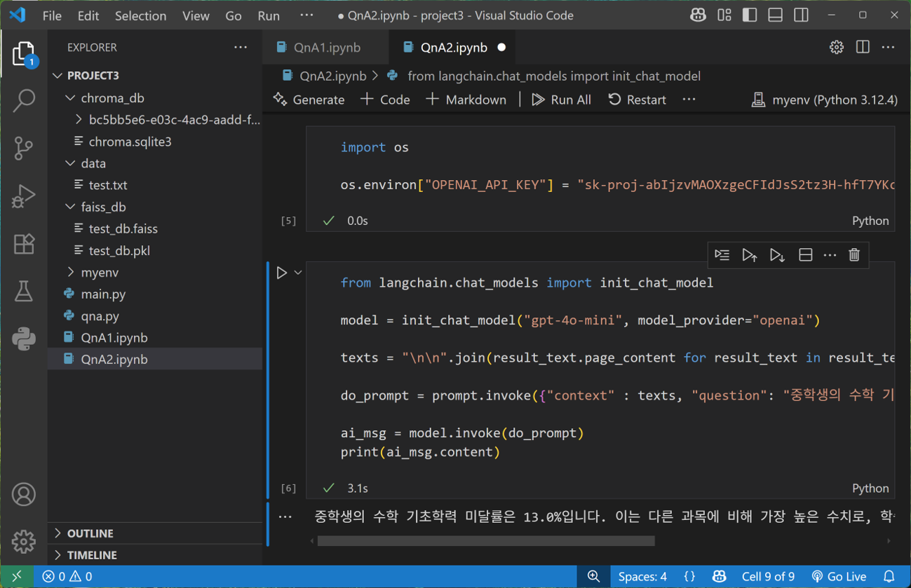Open language mode braces in status bar
This screenshot has width=911, height=588.
point(689,576)
